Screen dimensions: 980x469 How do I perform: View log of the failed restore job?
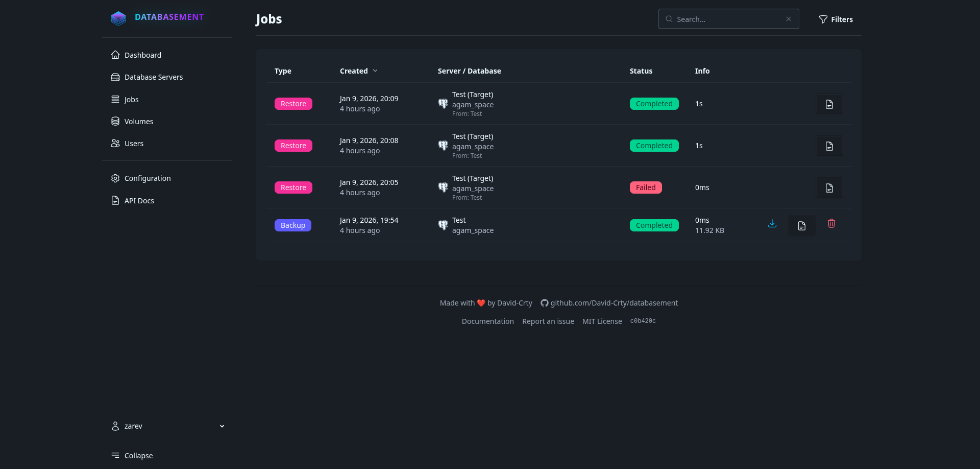pyautogui.click(x=829, y=188)
